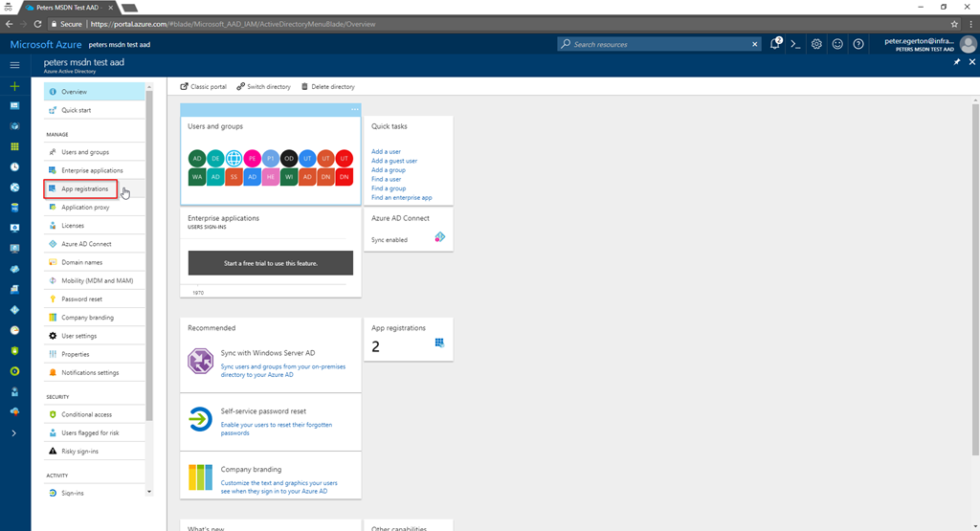Select App registrations in the Manage menu
Screen dimensions: 980x531
(84, 188)
